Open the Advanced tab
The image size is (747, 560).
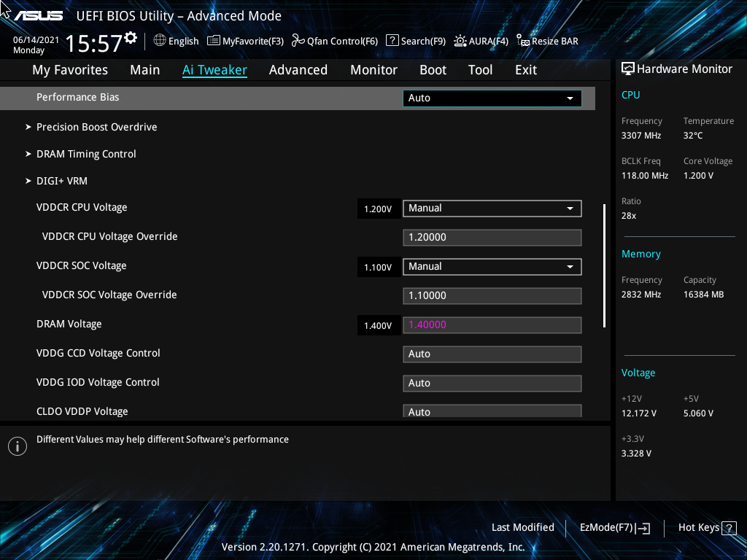tap(298, 70)
